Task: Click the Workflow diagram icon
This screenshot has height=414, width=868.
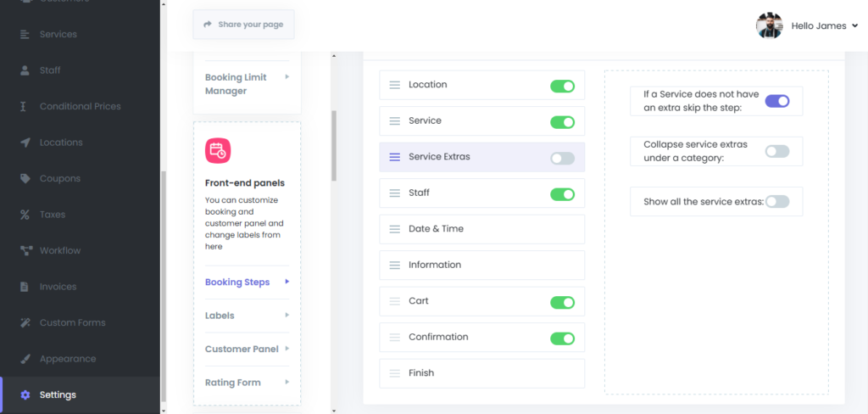Action: tap(25, 251)
